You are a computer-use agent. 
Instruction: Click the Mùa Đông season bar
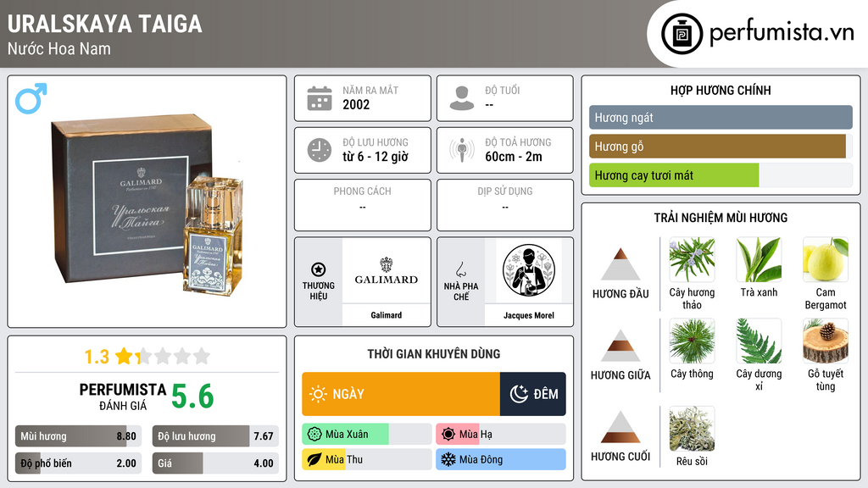tap(500, 459)
